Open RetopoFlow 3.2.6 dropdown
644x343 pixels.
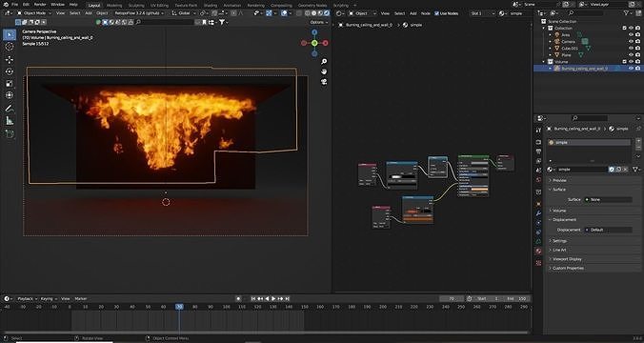point(138,13)
